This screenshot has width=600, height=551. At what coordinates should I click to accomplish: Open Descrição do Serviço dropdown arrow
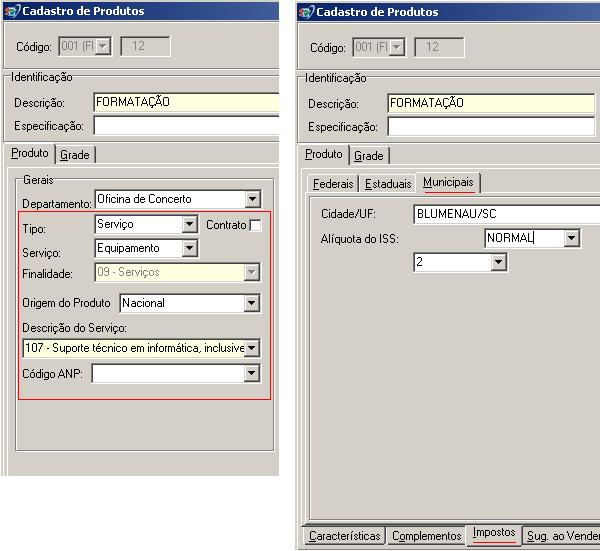[252, 348]
